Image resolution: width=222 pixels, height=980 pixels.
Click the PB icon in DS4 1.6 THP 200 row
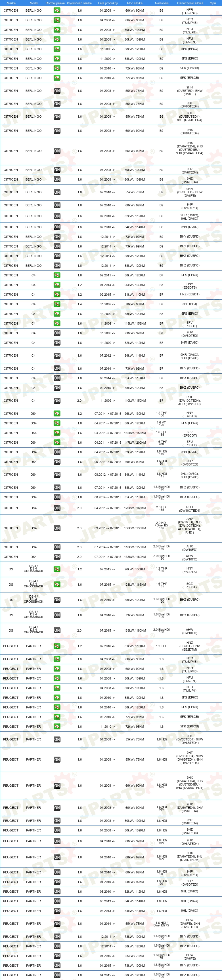tap(57, 443)
